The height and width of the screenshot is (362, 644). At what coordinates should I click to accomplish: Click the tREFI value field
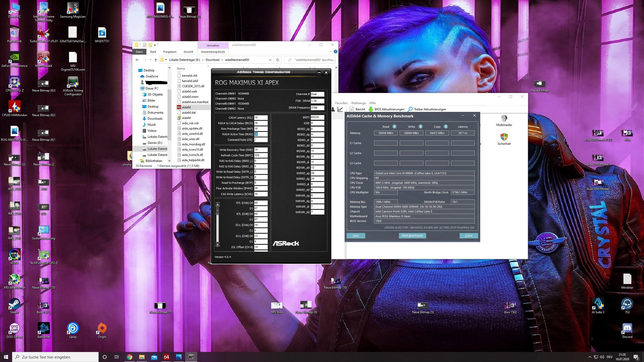(317, 117)
